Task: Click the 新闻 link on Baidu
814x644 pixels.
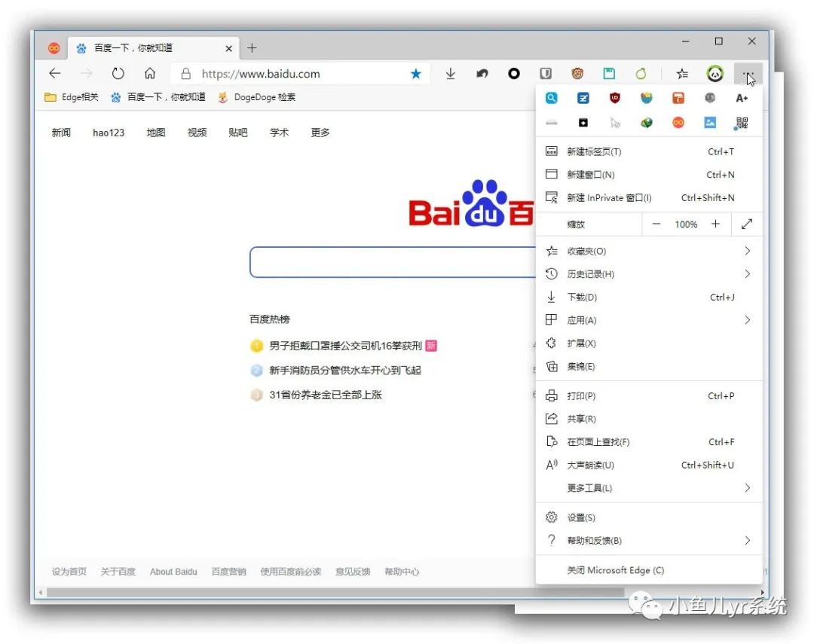Action: click(61, 133)
